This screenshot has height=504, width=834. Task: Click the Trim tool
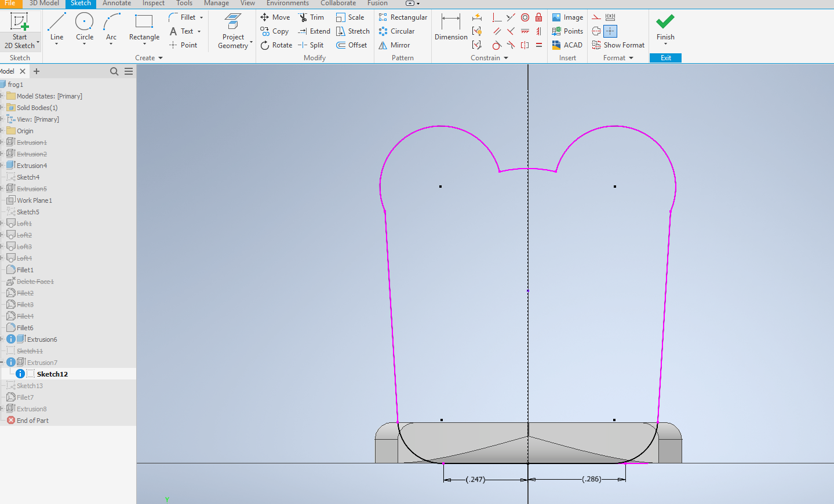(x=311, y=17)
